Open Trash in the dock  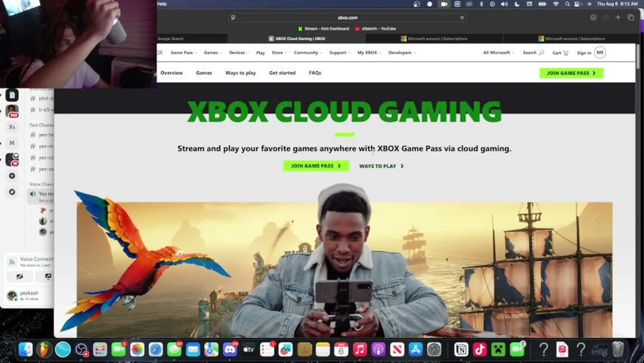(x=618, y=349)
